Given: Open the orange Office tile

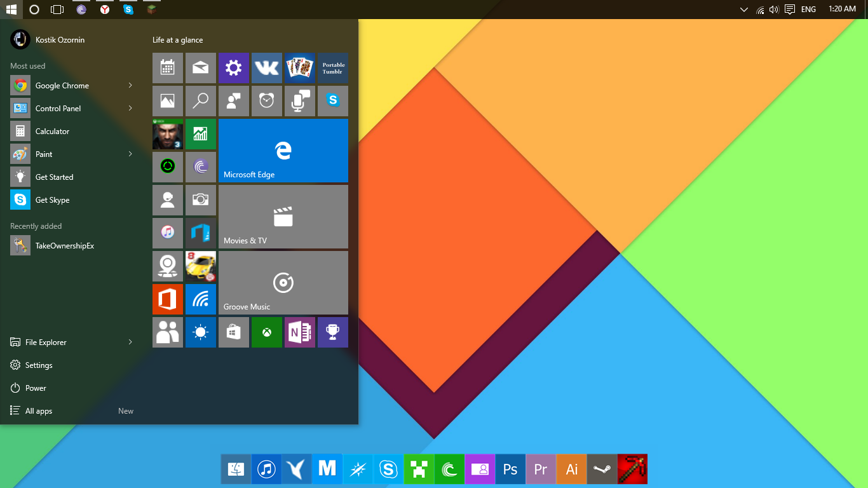Looking at the screenshot, I should point(168,299).
